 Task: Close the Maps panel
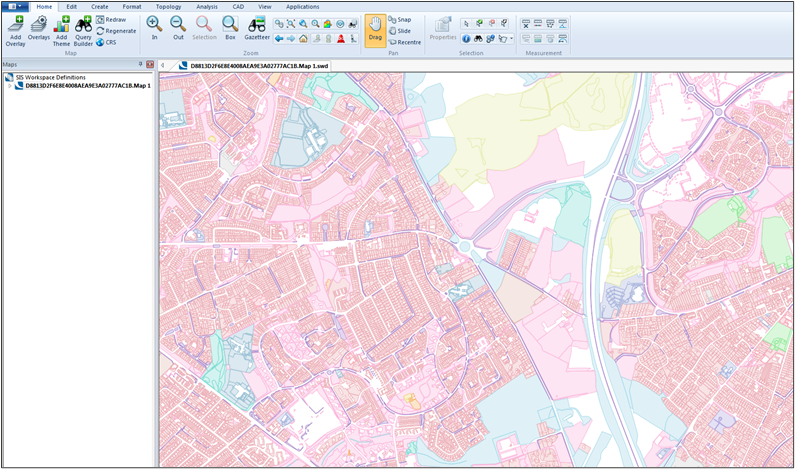click(x=150, y=65)
